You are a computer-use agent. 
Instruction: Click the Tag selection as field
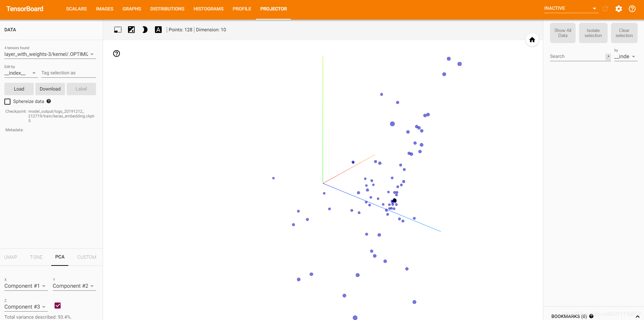pyautogui.click(x=69, y=73)
